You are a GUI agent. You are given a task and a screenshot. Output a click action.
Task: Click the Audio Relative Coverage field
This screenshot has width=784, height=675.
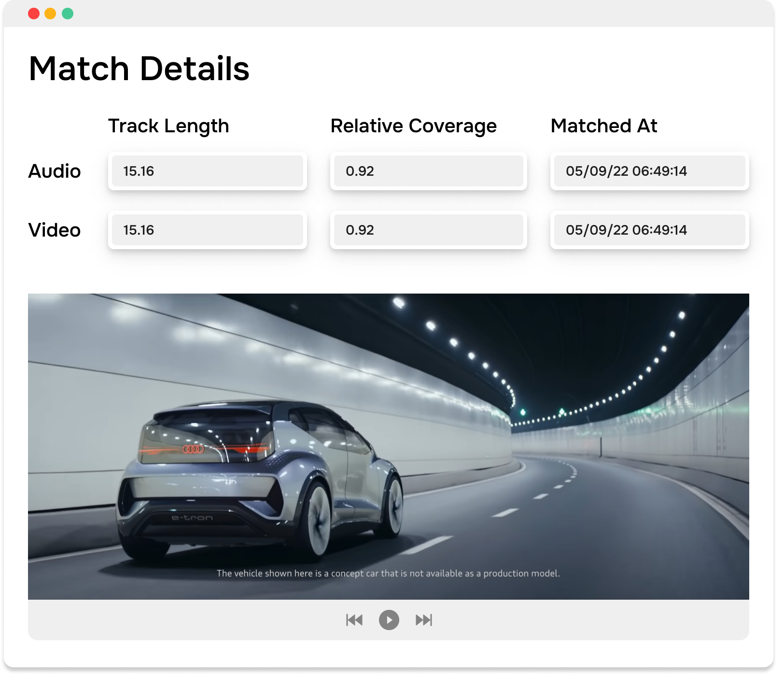pos(428,171)
